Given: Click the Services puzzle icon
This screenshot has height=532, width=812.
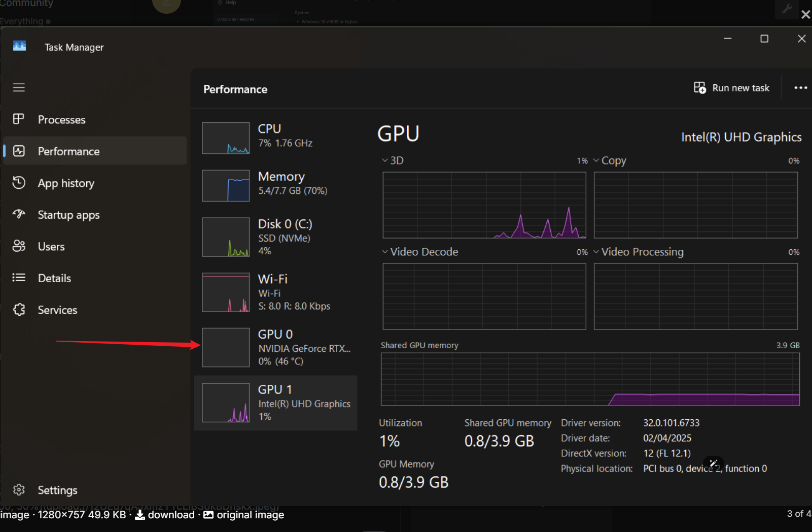Looking at the screenshot, I should (19, 310).
